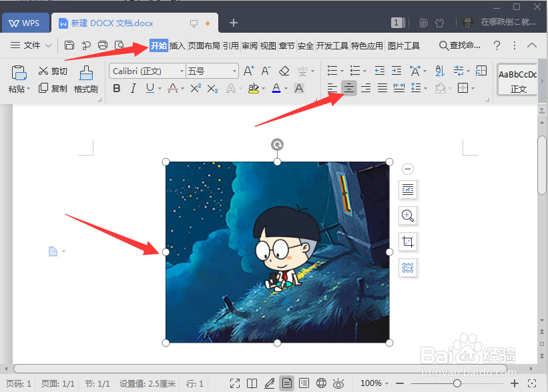Open layout options icon beside image
This screenshot has height=392, width=548.
pos(408,190)
